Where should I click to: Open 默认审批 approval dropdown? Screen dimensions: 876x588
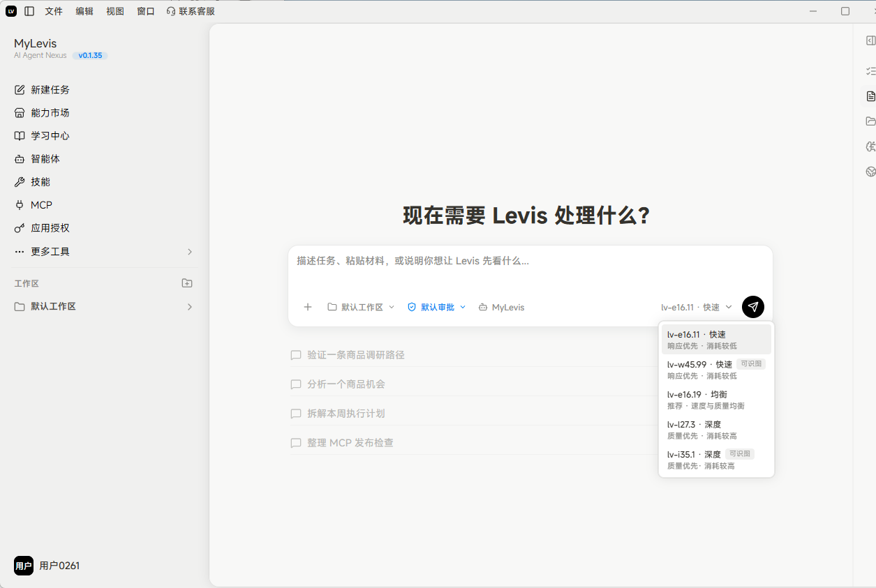(x=436, y=307)
